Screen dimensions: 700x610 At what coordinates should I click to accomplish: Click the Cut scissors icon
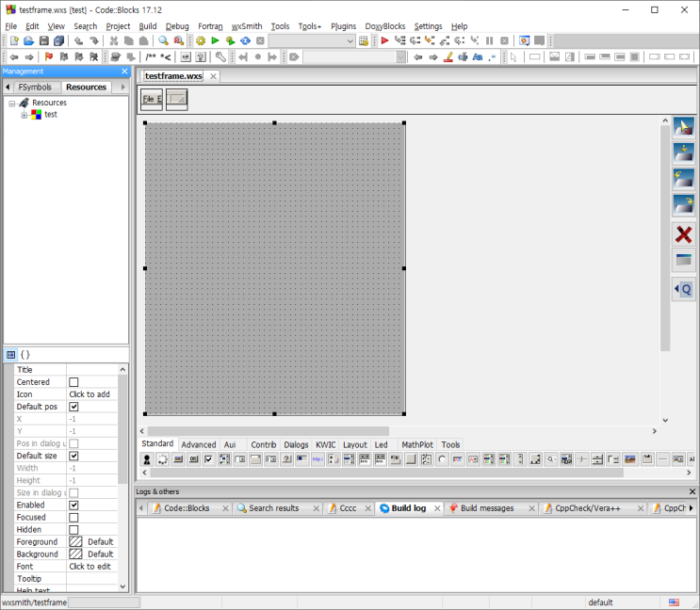coord(114,41)
